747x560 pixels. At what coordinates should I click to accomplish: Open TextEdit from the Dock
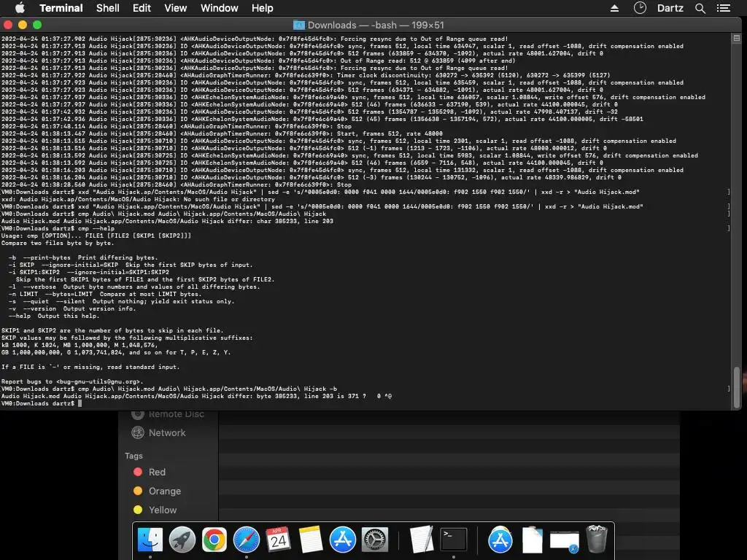click(x=421, y=540)
